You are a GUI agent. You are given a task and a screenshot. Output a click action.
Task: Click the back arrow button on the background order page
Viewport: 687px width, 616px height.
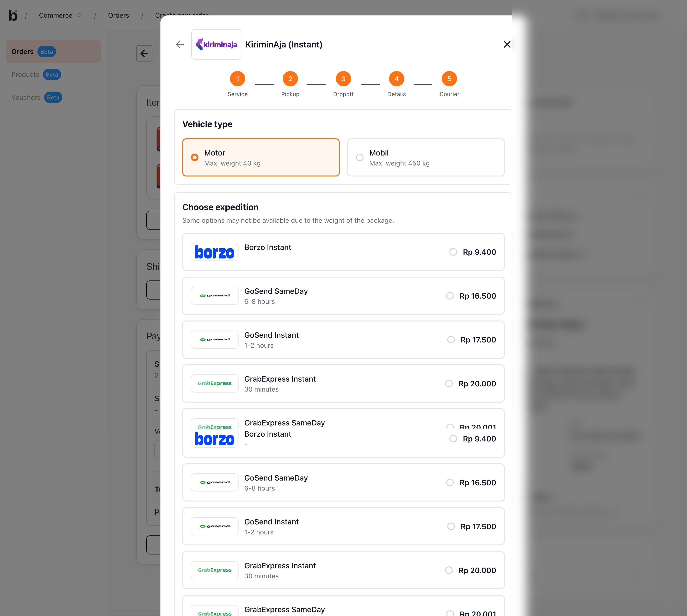(x=144, y=53)
